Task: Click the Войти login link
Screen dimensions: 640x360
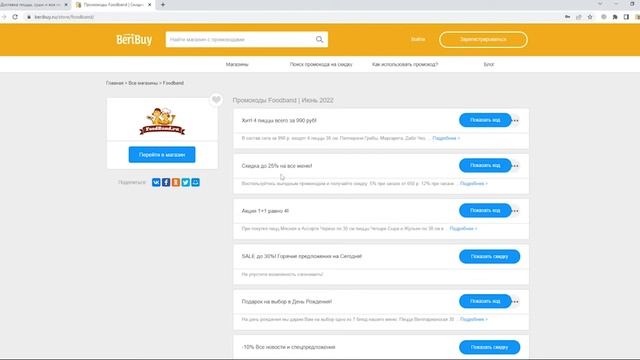Action: point(418,39)
